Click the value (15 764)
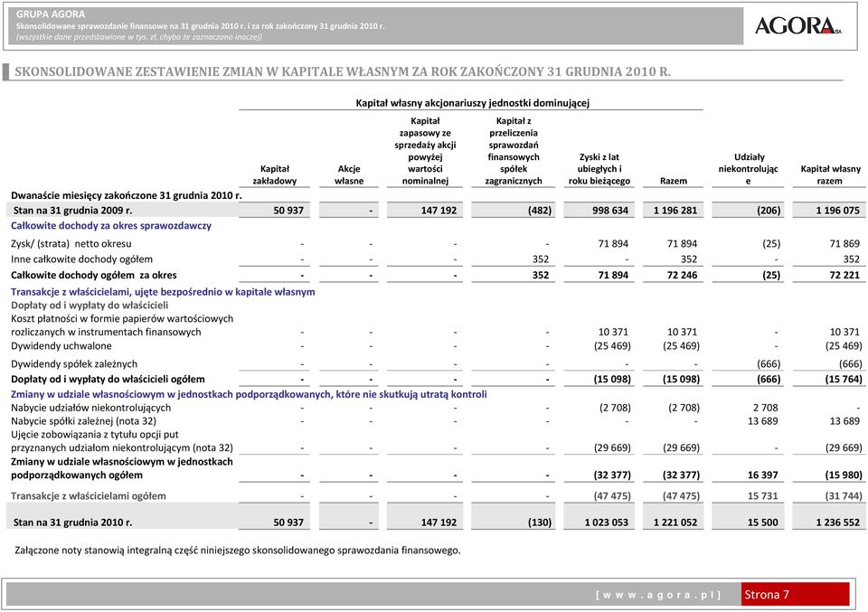This screenshot has height=612, width=868. pyautogui.click(x=844, y=379)
